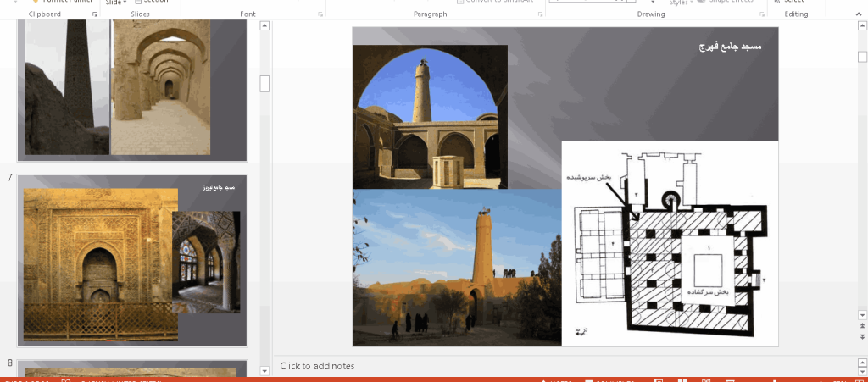
Task: Open the Font dialog launcher
Action: point(320,14)
